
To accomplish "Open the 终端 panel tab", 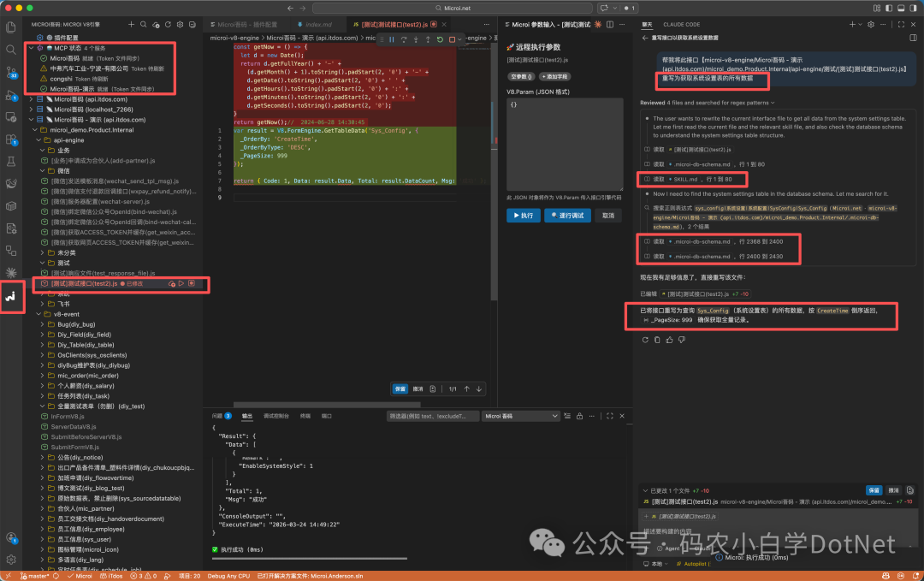I will click(305, 416).
